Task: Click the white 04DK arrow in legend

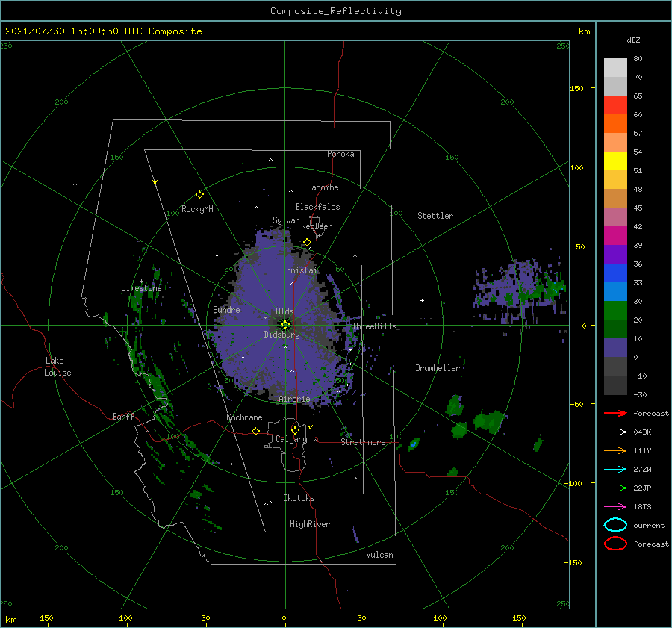Action: click(615, 432)
